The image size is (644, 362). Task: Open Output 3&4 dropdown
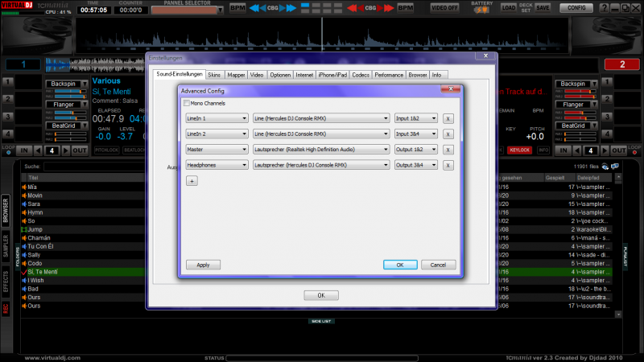(415, 166)
